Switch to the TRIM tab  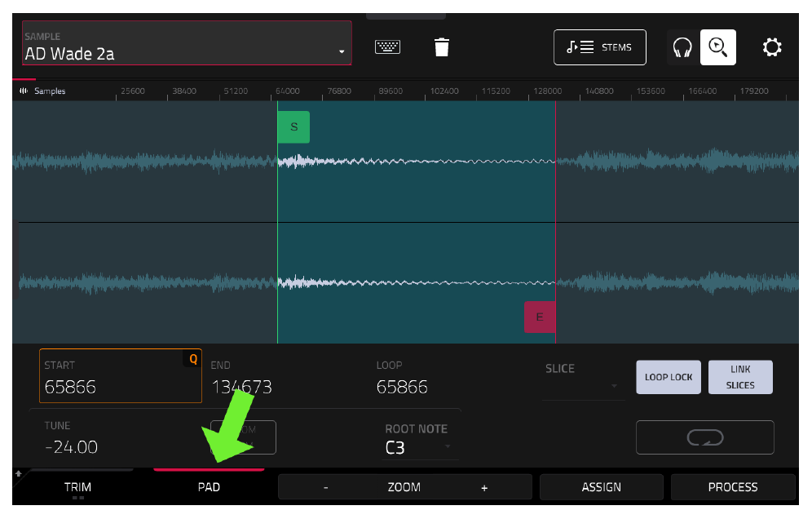[x=77, y=487]
